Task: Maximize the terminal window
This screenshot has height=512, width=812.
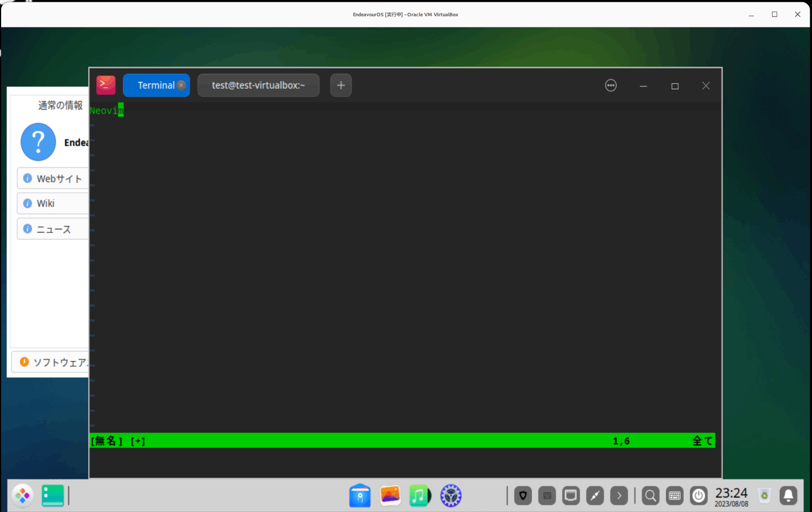Action: point(675,86)
